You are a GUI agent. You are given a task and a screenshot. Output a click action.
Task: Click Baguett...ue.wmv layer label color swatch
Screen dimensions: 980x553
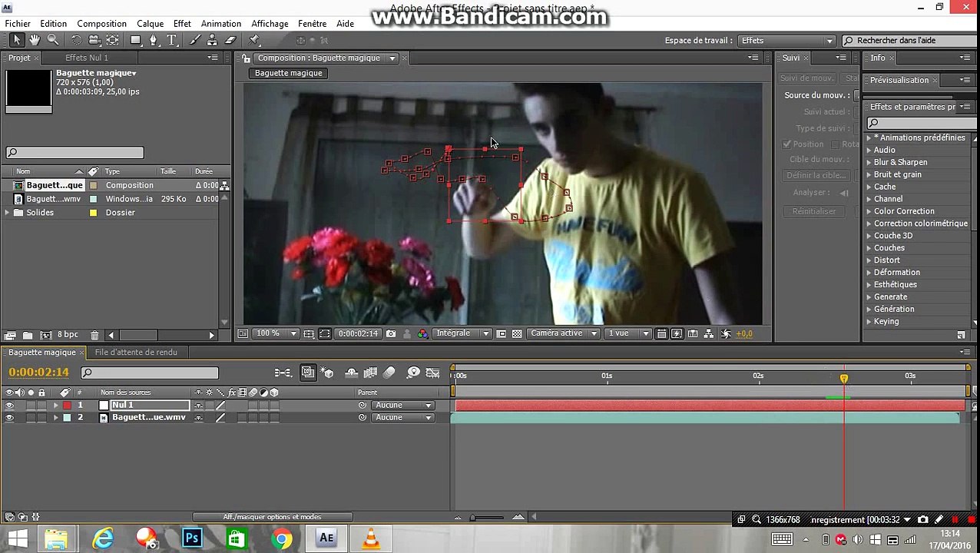[67, 417]
